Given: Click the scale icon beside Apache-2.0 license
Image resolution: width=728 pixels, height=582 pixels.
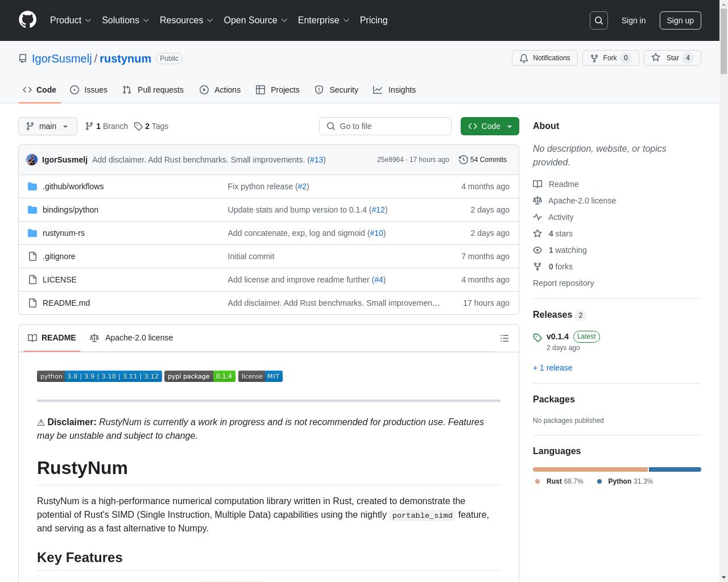Looking at the screenshot, I should pyautogui.click(x=537, y=201).
